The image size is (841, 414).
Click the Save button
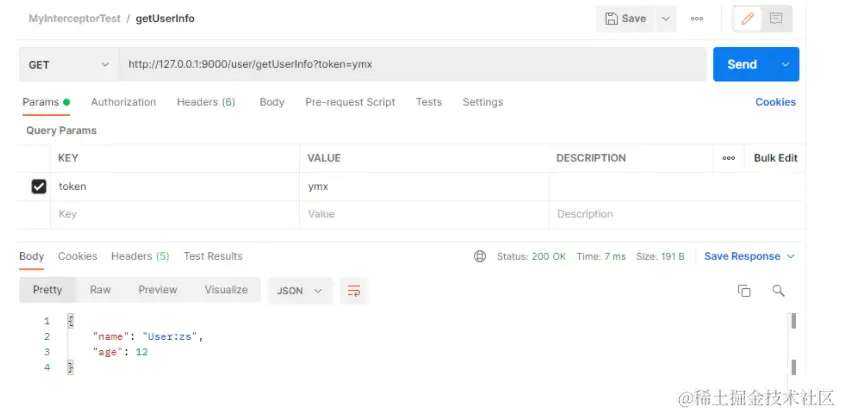[625, 19]
